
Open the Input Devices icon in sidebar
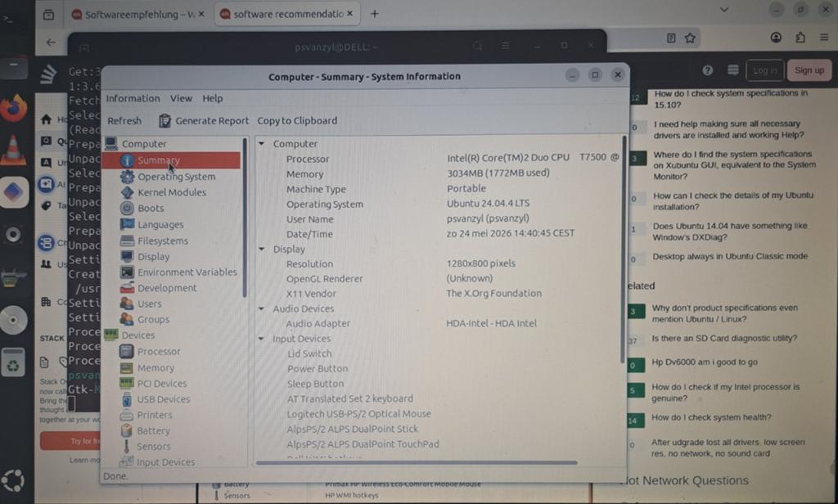pyautogui.click(x=127, y=461)
